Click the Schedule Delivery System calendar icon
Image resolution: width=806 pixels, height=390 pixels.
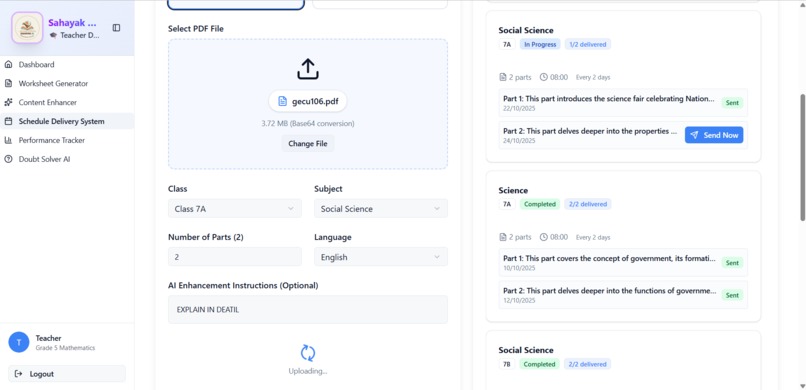coord(8,121)
